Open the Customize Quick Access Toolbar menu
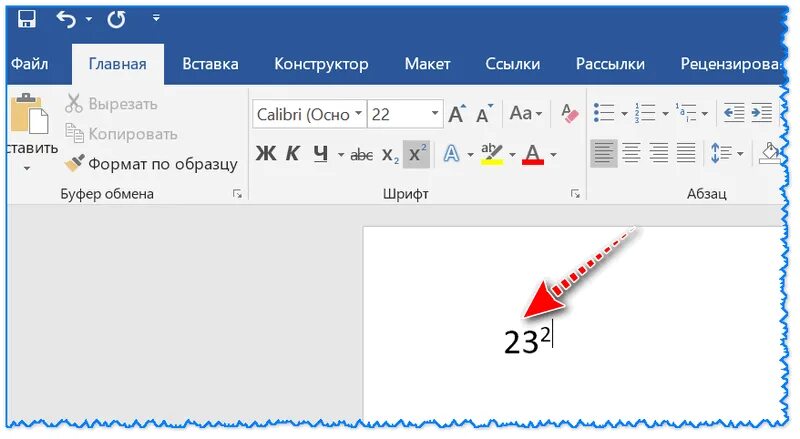800x439 pixels. click(x=156, y=18)
